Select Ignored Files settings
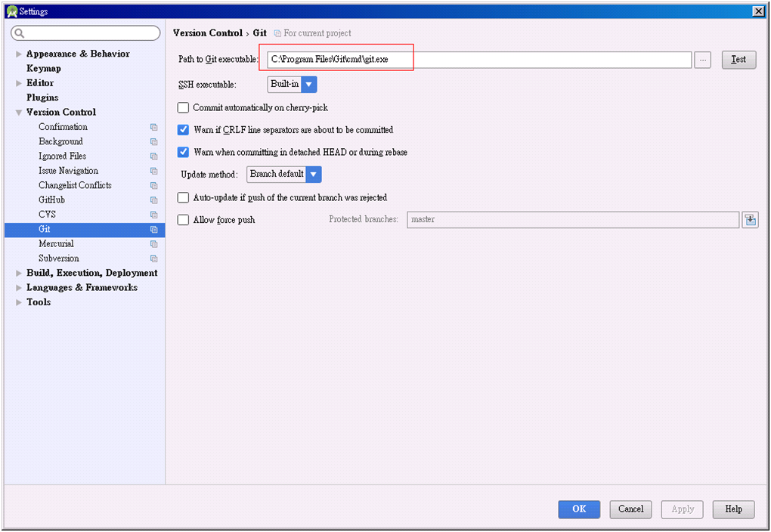Viewport: 771px width, 532px height. [x=63, y=156]
